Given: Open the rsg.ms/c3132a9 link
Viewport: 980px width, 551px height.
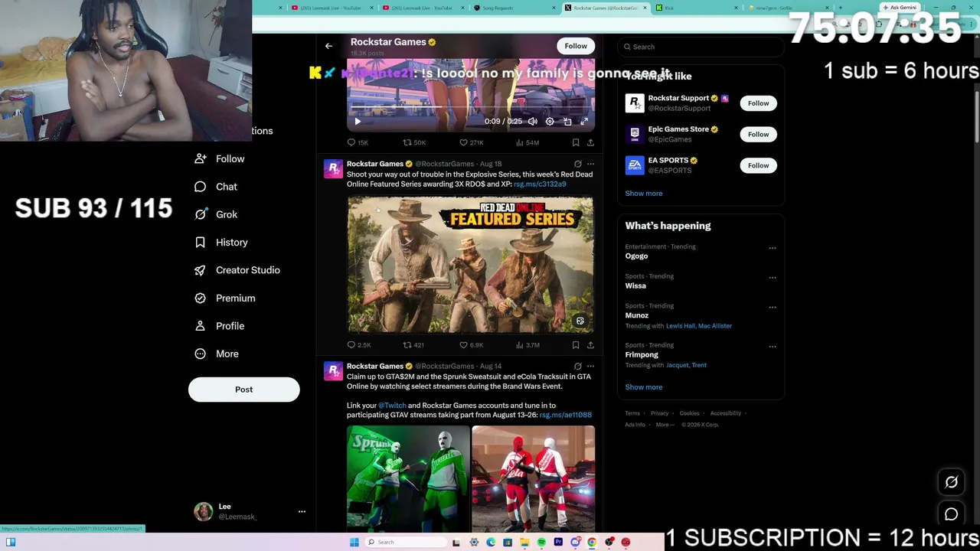Looking at the screenshot, I should 540,184.
